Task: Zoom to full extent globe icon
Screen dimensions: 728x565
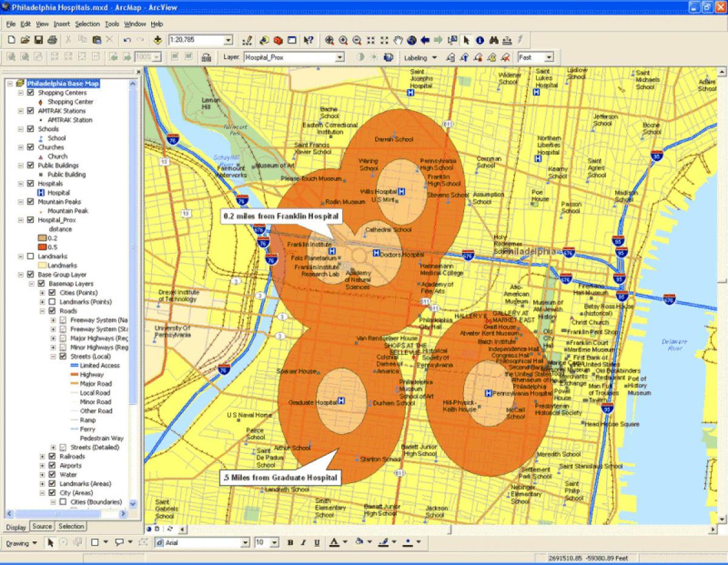Action: [412, 41]
